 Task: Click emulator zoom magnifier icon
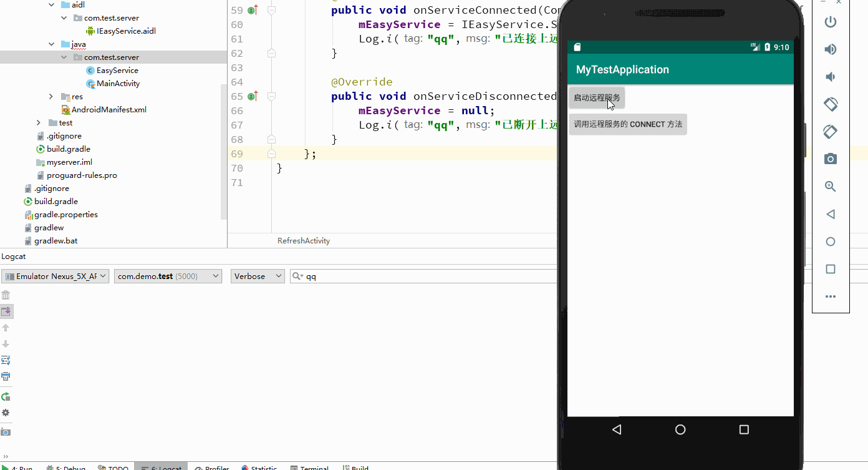[831, 187]
